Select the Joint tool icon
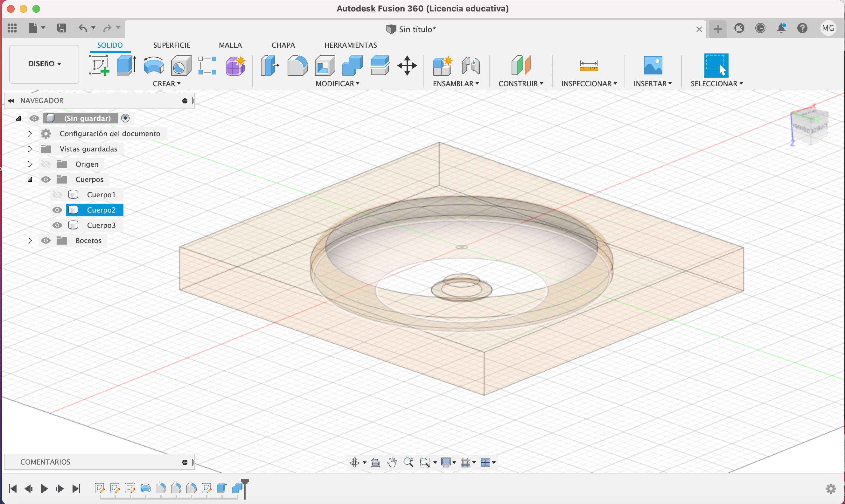 point(471,65)
